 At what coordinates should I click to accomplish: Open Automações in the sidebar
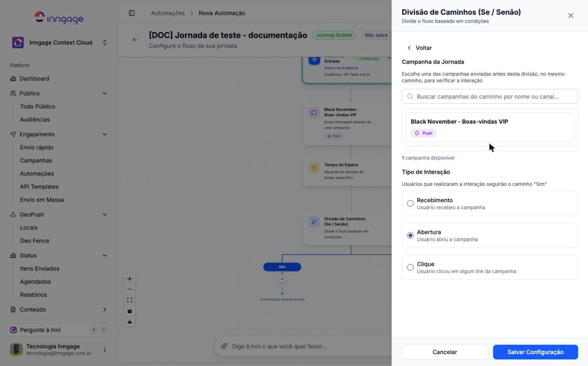[37, 173]
